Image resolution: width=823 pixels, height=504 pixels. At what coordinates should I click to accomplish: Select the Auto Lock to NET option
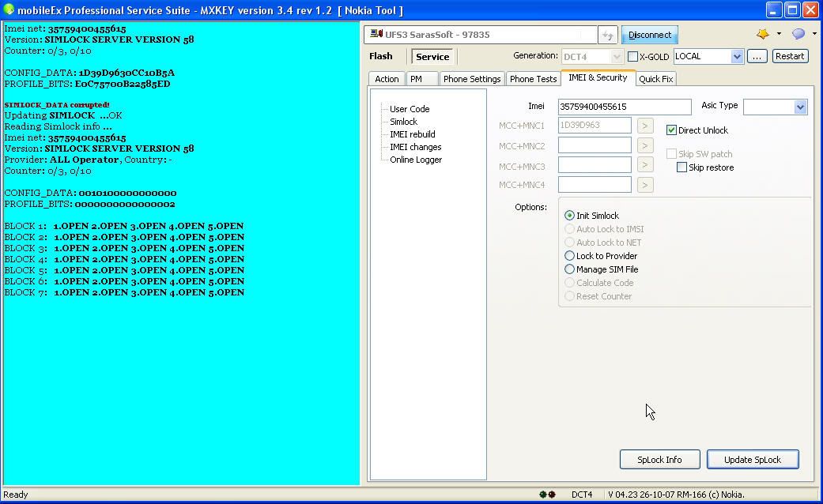click(x=569, y=243)
